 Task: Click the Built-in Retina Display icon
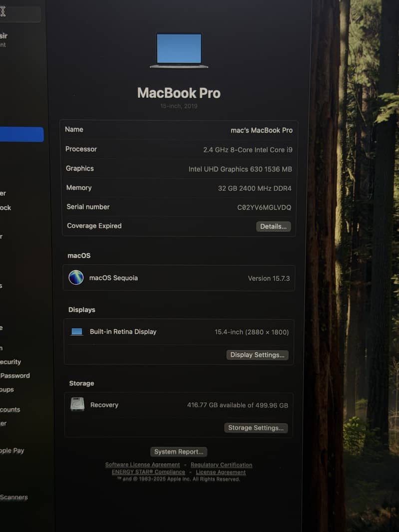coord(77,331)
